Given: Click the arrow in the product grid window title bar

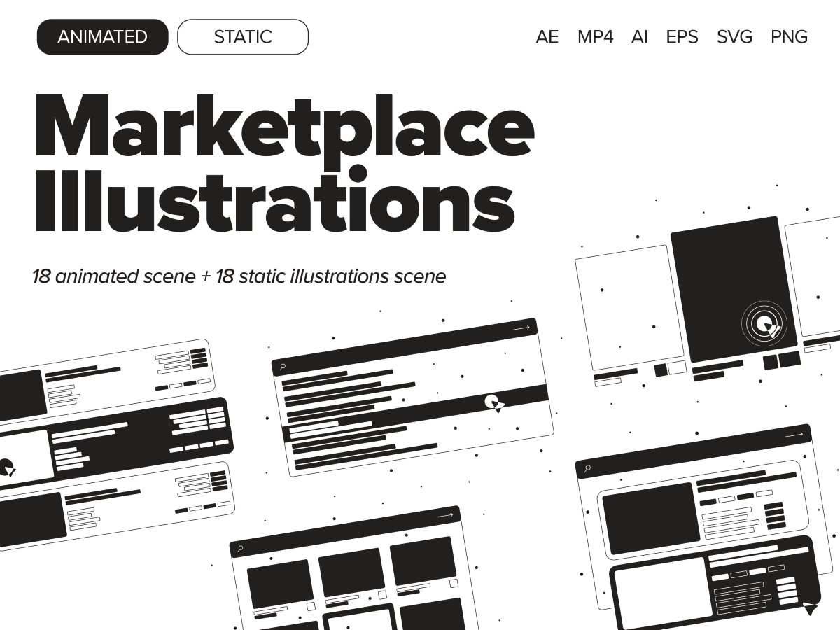Looking at the screenshot, I should [445, 515].
